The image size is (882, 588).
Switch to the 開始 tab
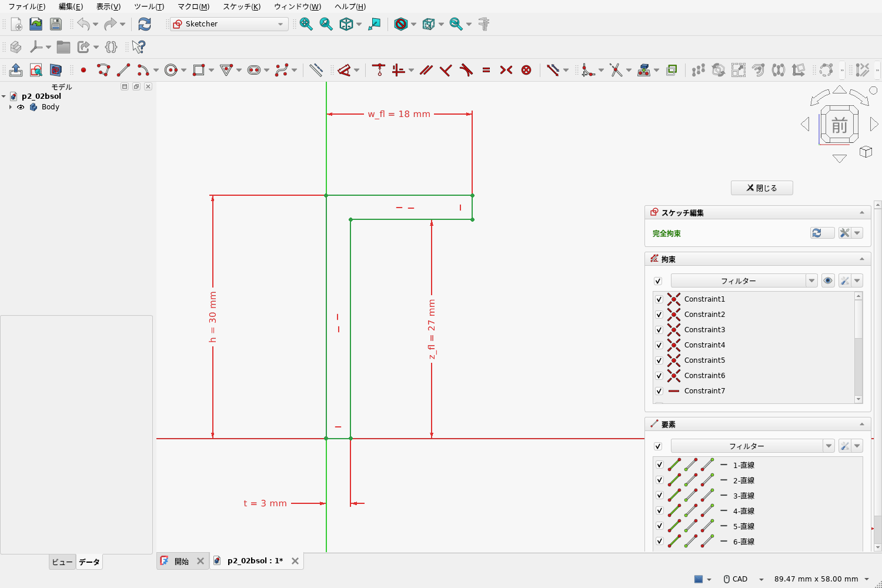(182, 561)
